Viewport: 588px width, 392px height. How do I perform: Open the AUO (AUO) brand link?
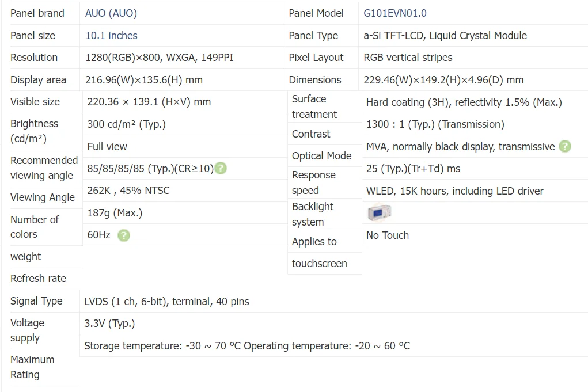111,13
